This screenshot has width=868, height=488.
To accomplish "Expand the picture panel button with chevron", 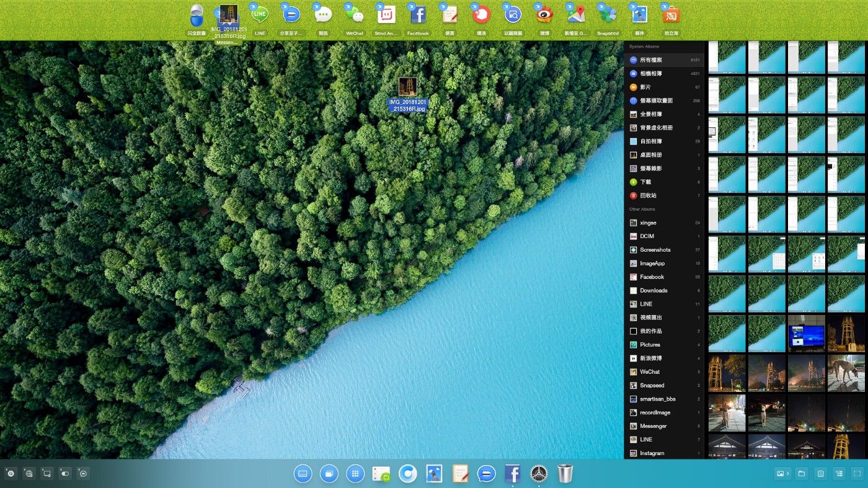I will point(782,474).
